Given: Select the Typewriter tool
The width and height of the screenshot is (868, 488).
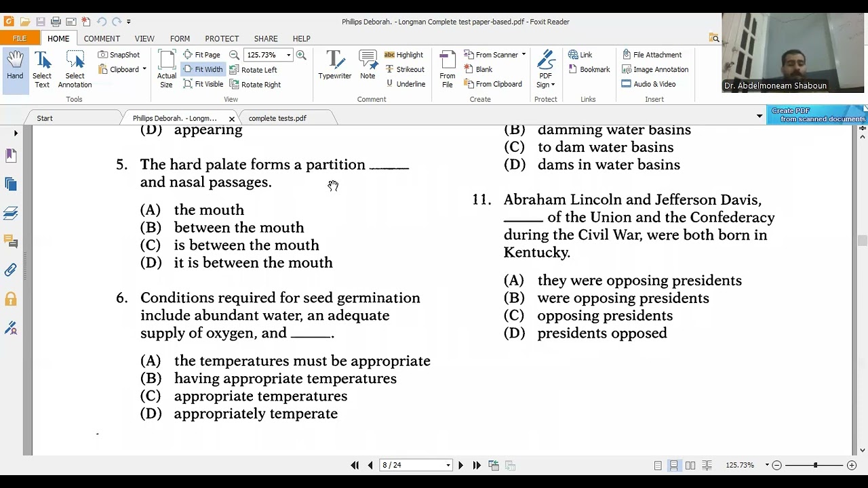Looking at the screenshot, I should click(335, 66).
